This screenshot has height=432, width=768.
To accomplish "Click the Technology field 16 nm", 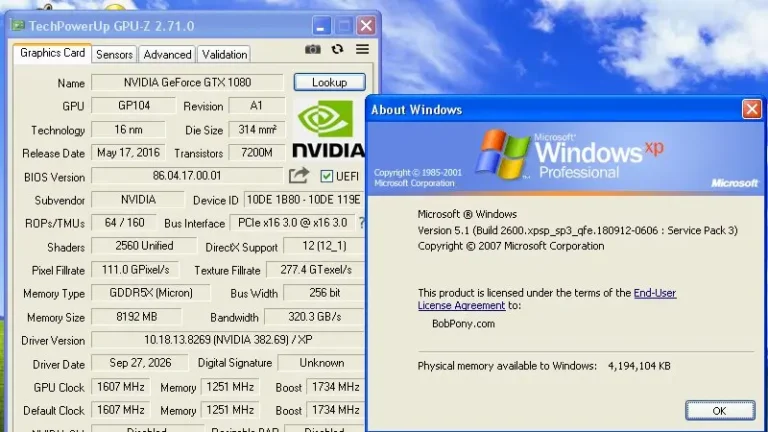I will point(128,130).
